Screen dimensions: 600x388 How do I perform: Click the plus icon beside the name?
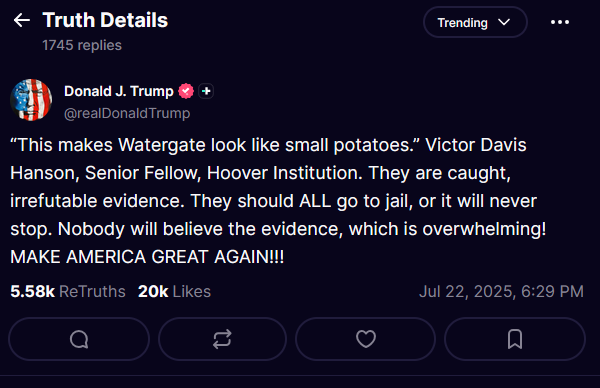[206, 91]
